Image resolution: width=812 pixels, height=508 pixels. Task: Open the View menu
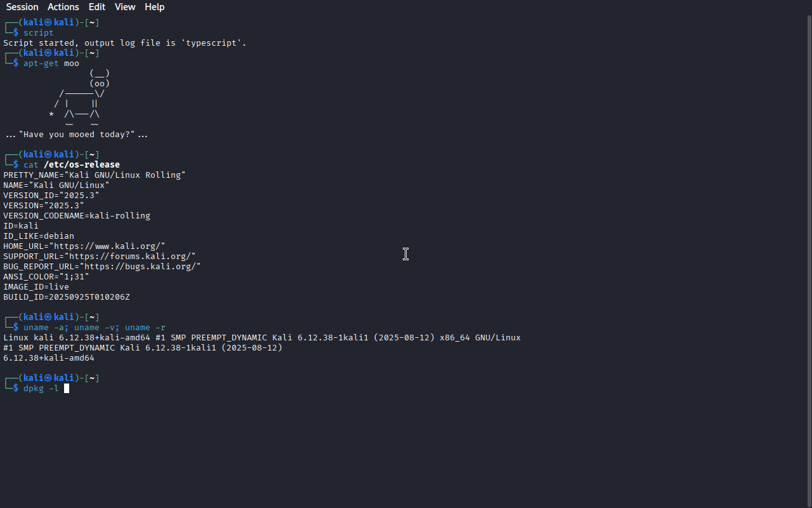tap(125, 7)
